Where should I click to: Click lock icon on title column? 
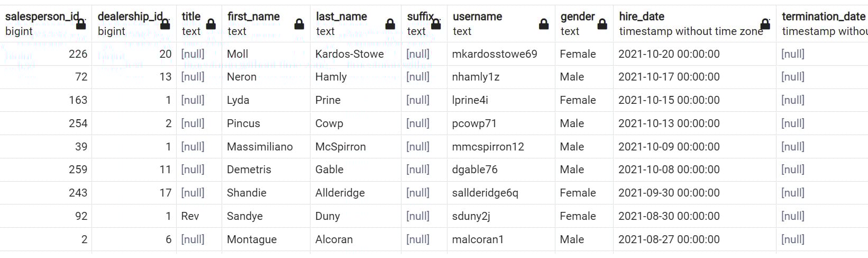(211, 24)
